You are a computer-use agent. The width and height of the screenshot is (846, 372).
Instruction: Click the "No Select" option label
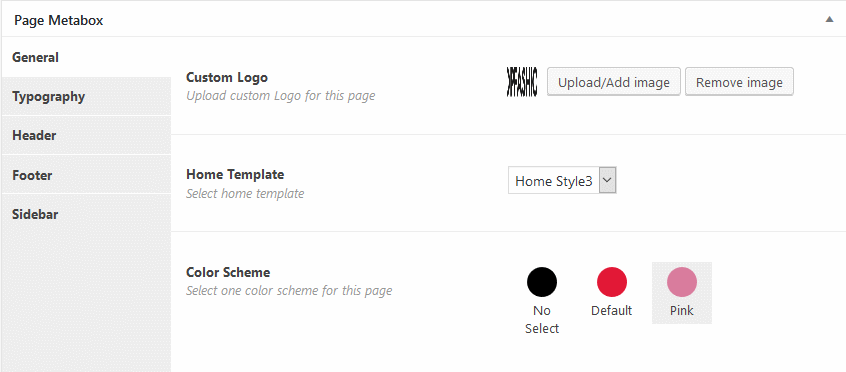(x=542, y=320)
